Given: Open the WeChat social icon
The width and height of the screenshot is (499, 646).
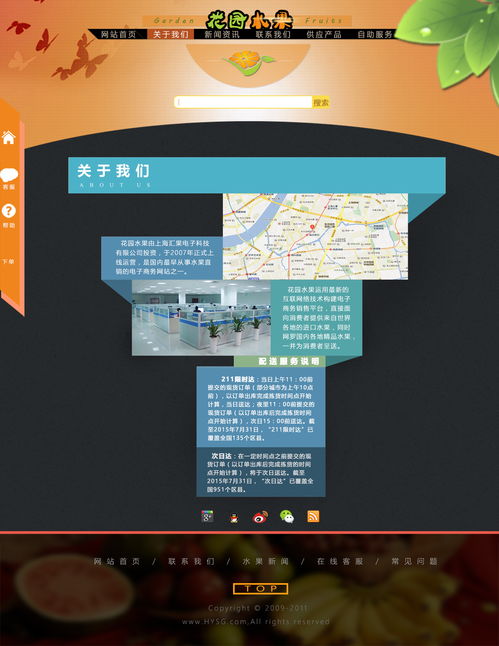Looking at the screenshot, I should click(x=287, y=516).
